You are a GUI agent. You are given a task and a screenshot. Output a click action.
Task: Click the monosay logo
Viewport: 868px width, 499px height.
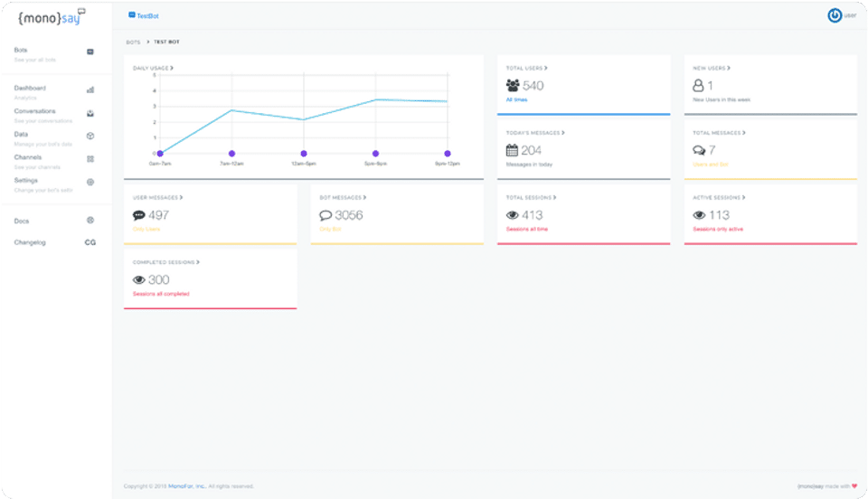point(52,17)
